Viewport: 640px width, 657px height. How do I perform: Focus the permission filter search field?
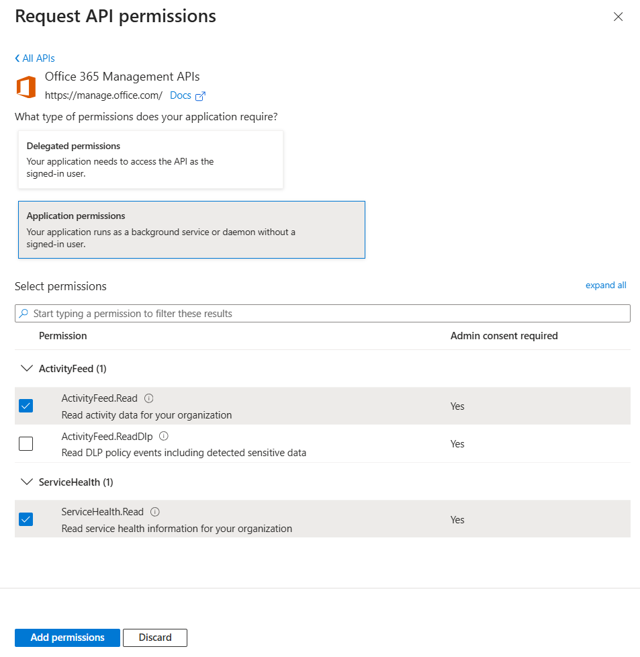pyautogui.click(x=330, y=313)
